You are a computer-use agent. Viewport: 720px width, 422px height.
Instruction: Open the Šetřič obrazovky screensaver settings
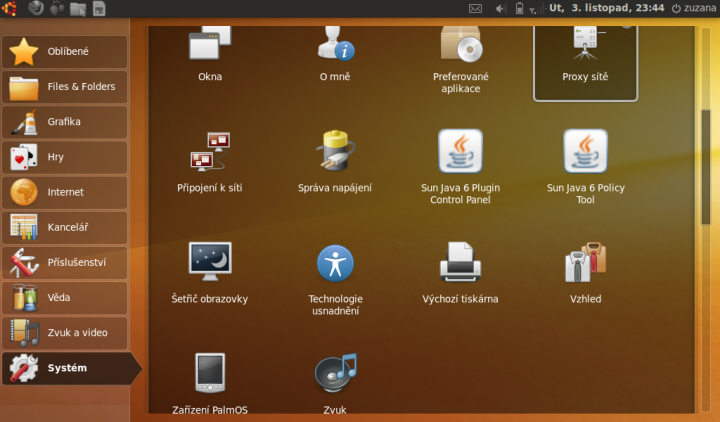(210, 273)
